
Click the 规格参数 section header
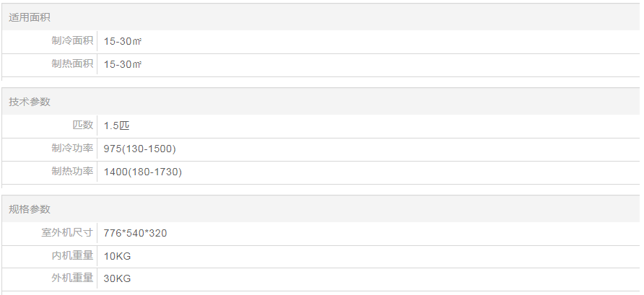click(30, 209)
